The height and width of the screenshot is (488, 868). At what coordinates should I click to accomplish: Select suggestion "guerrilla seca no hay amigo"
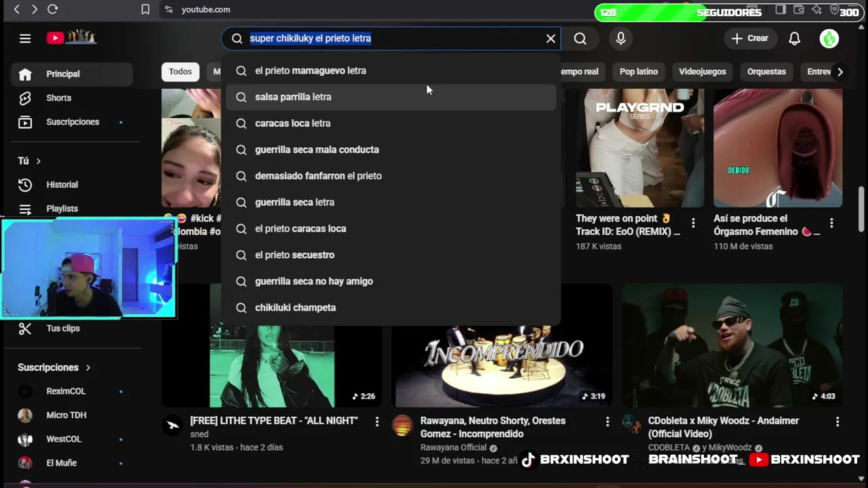(391, 281)
